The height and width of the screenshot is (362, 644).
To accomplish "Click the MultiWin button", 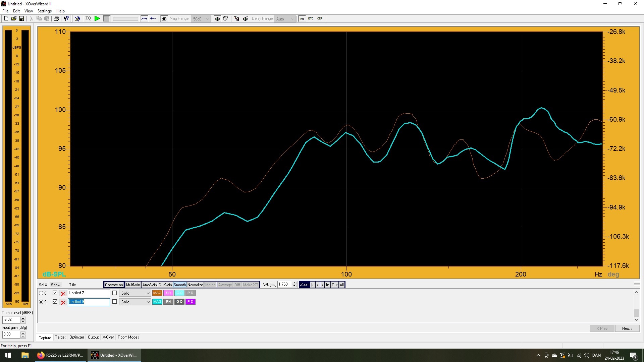I will tap(133, 285).
